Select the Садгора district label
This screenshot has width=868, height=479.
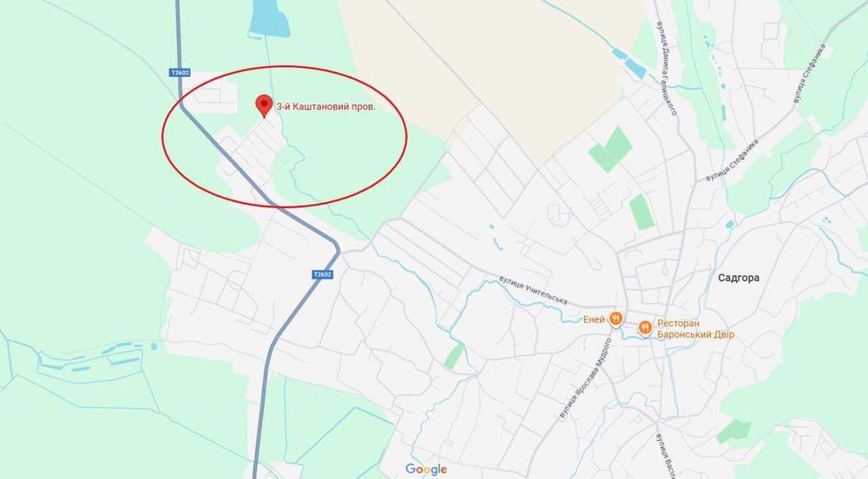tap(739, 278)
